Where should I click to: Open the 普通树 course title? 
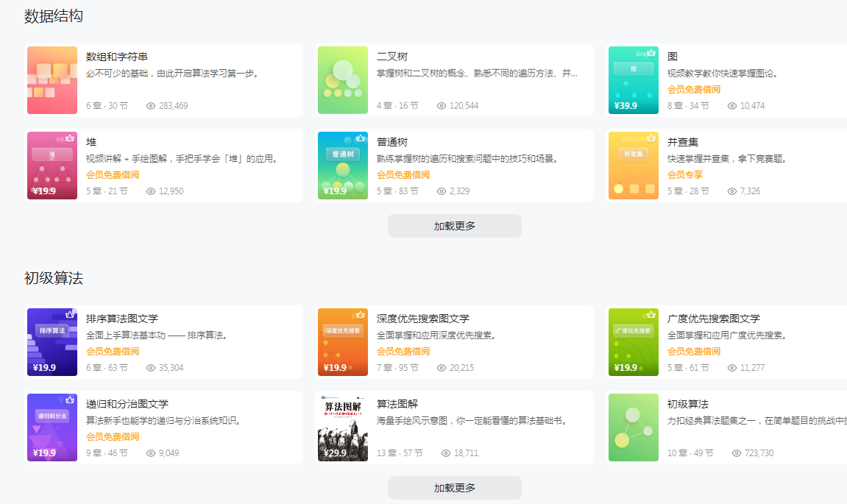point(391,142)
